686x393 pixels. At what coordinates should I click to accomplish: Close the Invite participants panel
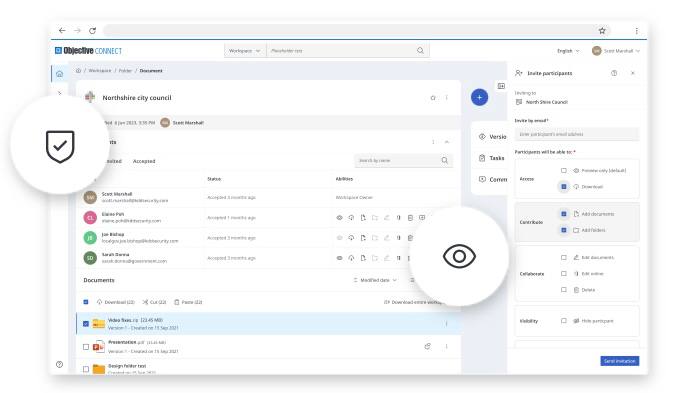tap(633, 73)
